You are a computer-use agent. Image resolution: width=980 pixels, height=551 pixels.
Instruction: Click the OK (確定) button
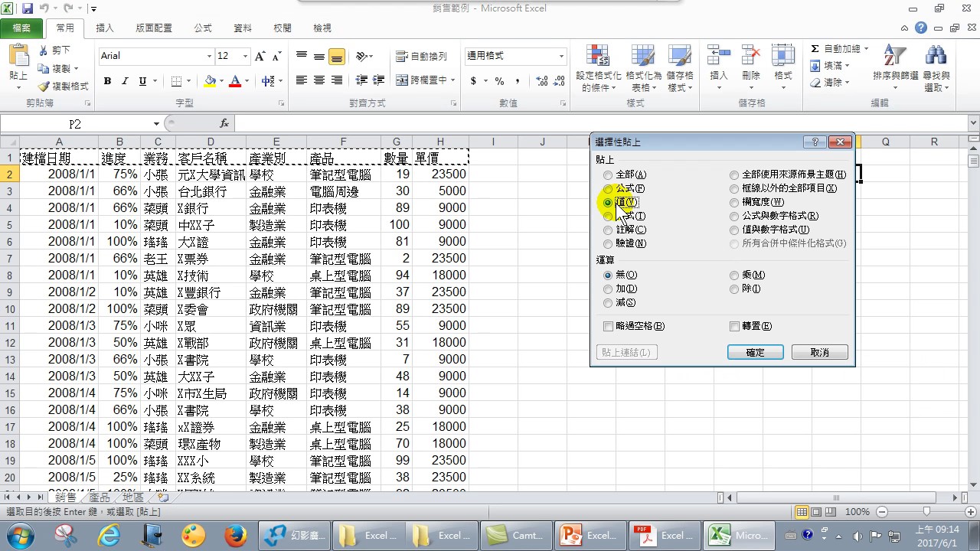point(755,353)
